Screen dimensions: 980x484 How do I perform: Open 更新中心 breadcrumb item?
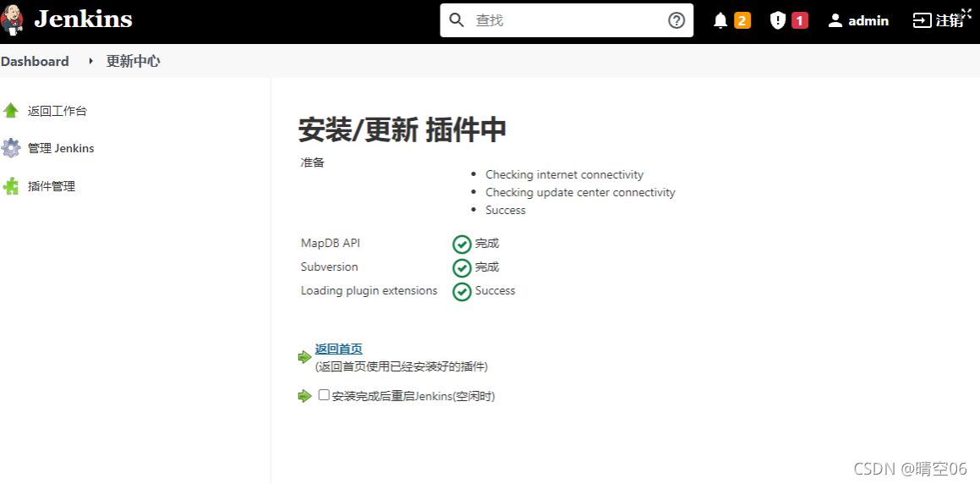(133, 61)
